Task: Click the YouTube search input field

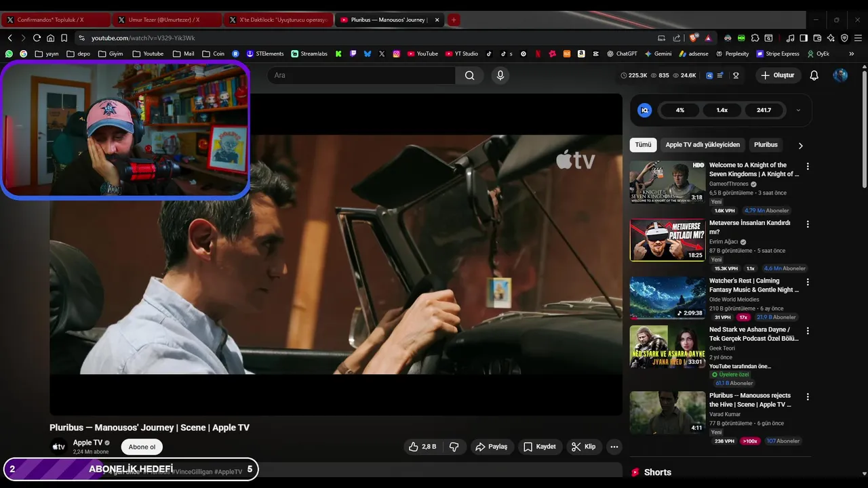Action: [x=361, y=75]
